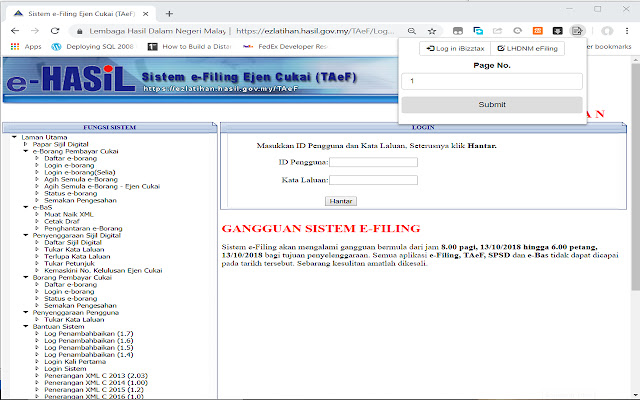Open the Apps grid shortcut

(x=26, y=47)
